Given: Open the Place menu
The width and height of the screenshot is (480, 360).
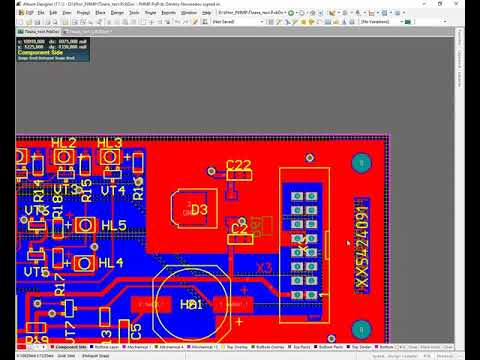Looking at the screenshot, I should coord(100,13).
